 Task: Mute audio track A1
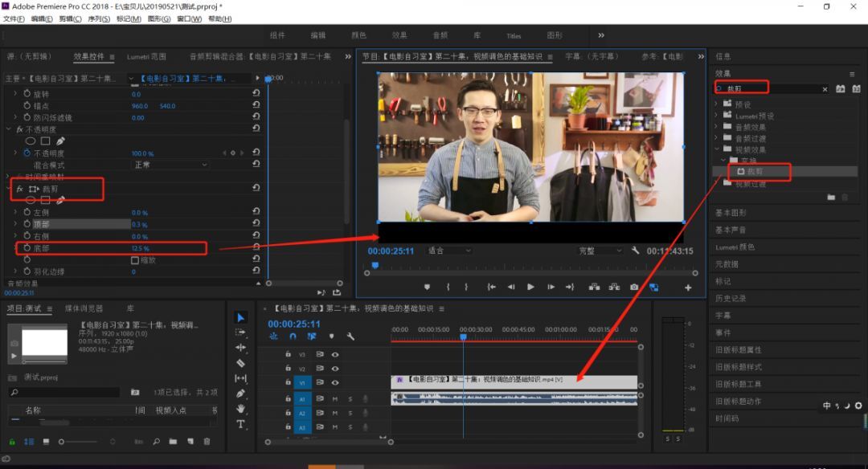click(335, 399)
